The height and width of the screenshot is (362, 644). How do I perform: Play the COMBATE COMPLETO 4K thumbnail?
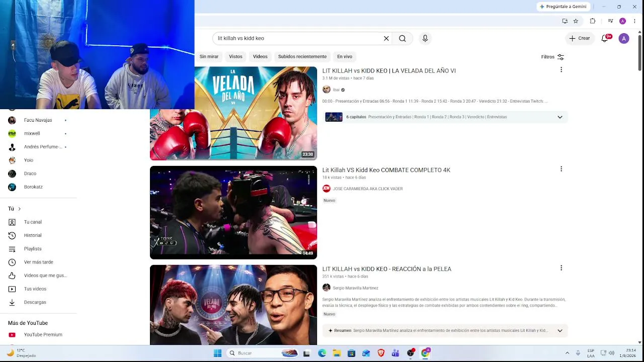(233, 212)
